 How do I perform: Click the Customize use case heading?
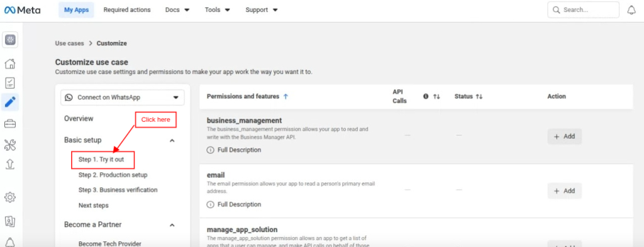tap(92, 62)
